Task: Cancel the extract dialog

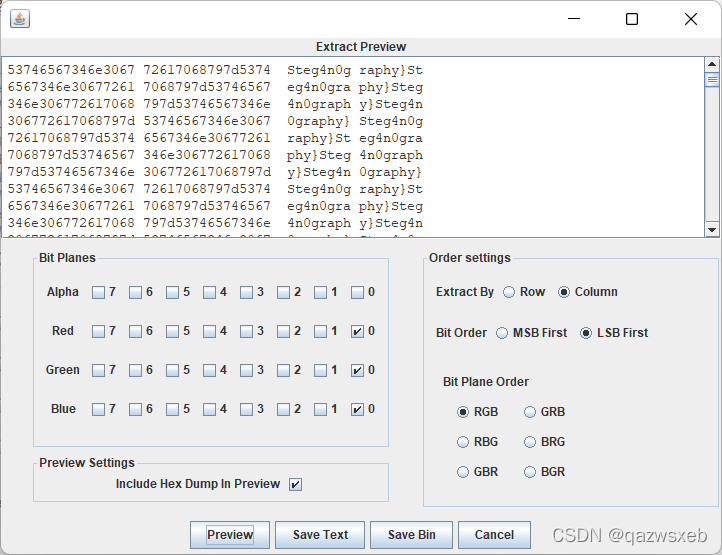Action: pyautogui.click(x=494, y=535)
